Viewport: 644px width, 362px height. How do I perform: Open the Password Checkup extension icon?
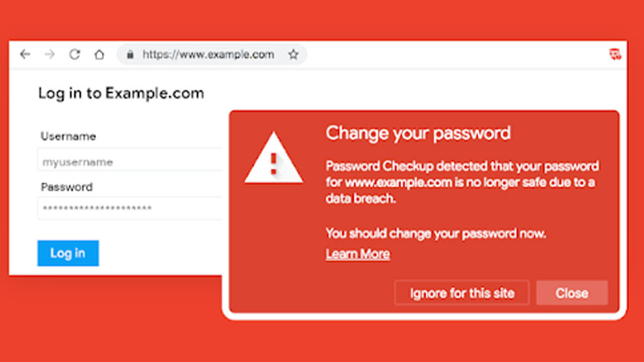click(615, 54)
